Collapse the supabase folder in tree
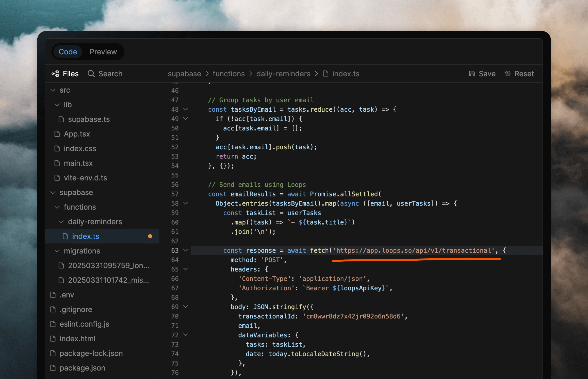This screenshot has height=379, width=588. pos(53,193)
